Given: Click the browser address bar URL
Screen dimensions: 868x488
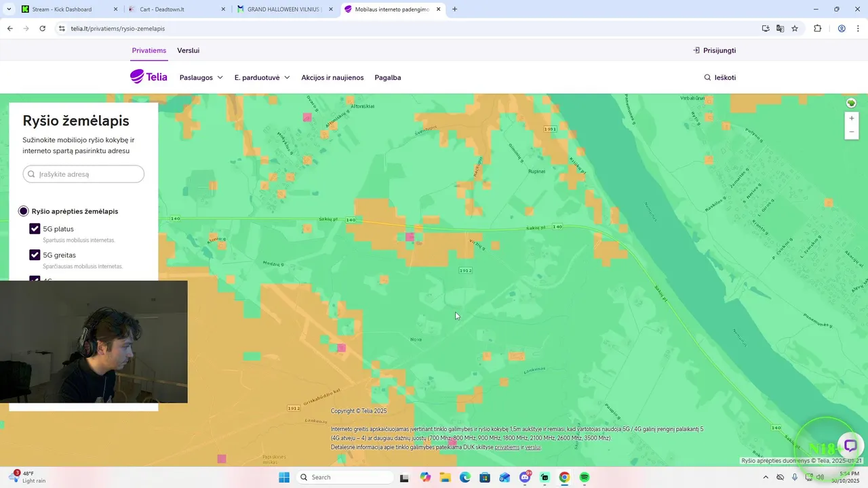Looking at the screenshot, I should click(x=118, y=28).
